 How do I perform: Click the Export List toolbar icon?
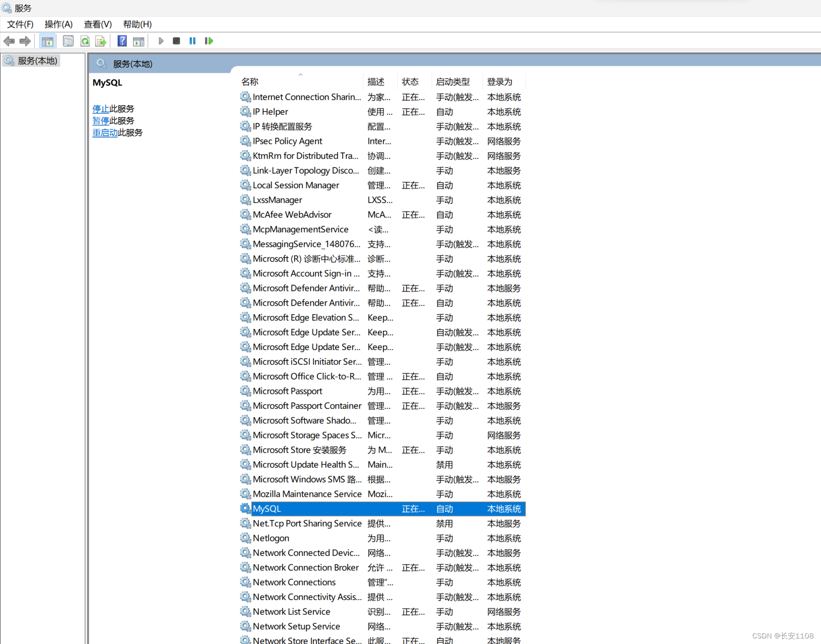coord(101,41)
